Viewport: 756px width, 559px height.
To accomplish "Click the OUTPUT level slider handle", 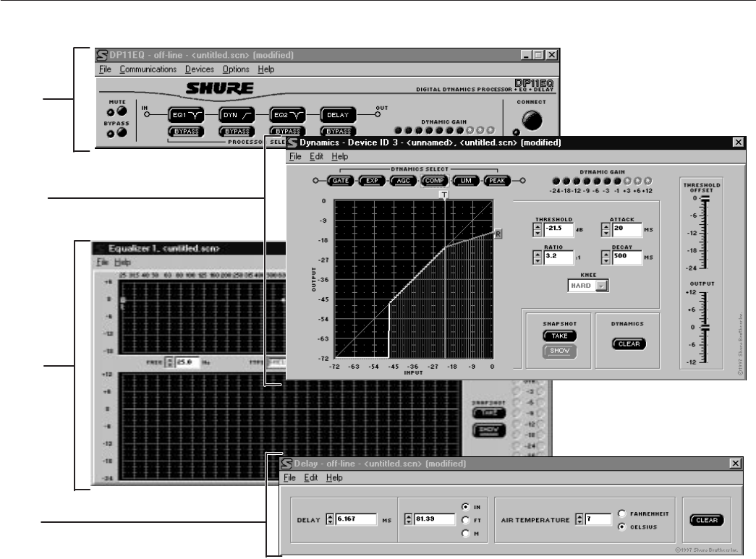I will tap(705, 328).
